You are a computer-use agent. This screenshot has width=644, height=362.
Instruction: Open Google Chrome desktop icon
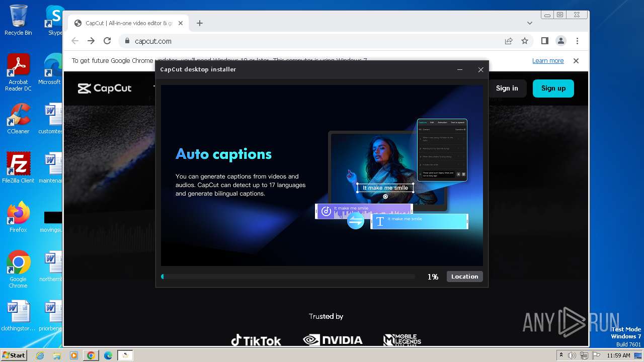[18, 269]
